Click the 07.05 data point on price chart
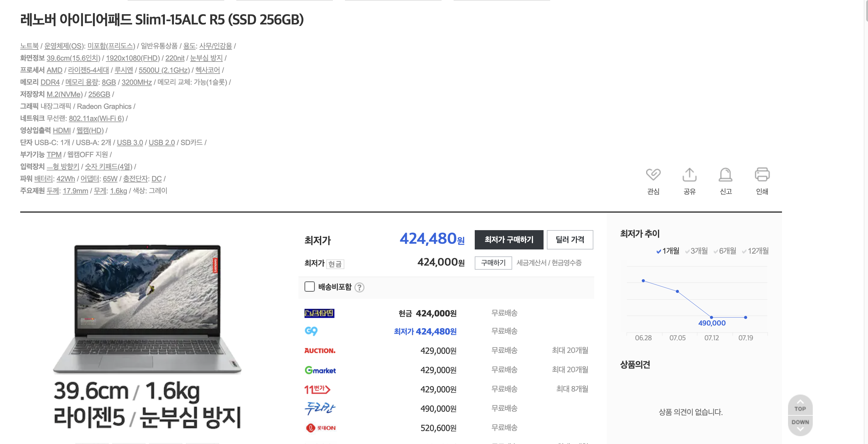The height and width of the screenshot is (444, 868). (677, 291)
